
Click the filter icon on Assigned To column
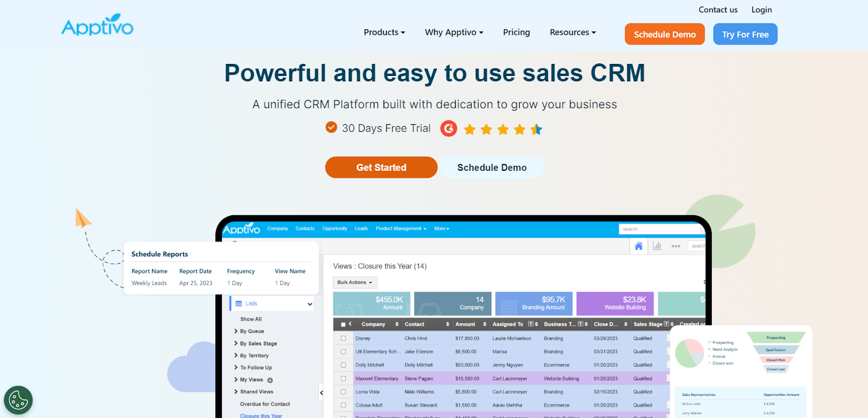[531, 324]
